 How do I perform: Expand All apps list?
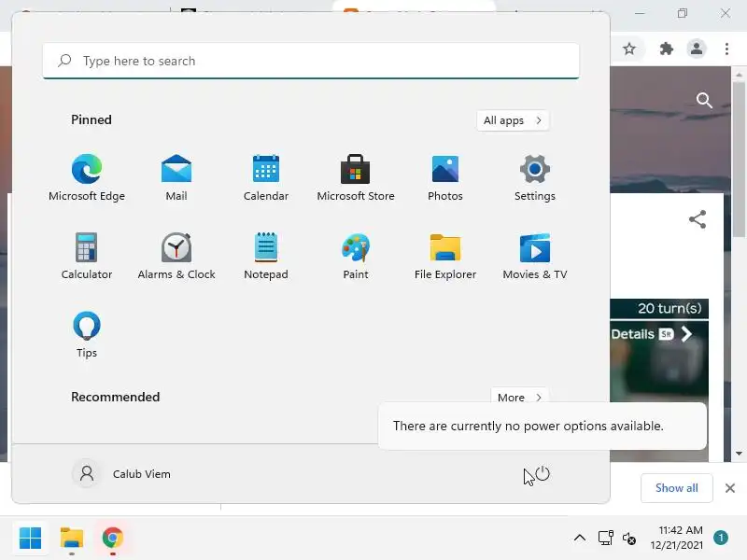pyautogui.click(x=513, y=120)
